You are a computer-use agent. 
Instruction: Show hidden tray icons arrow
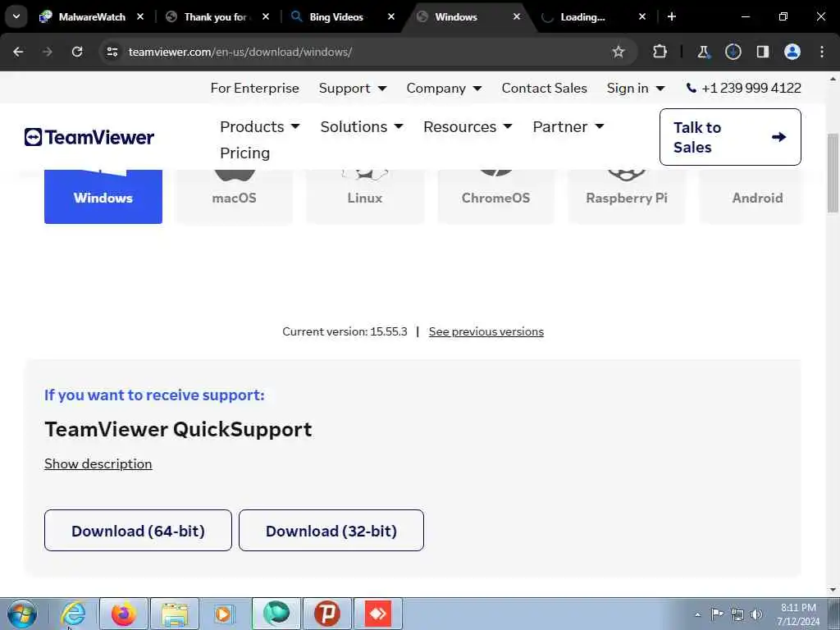tap(697, 614)
